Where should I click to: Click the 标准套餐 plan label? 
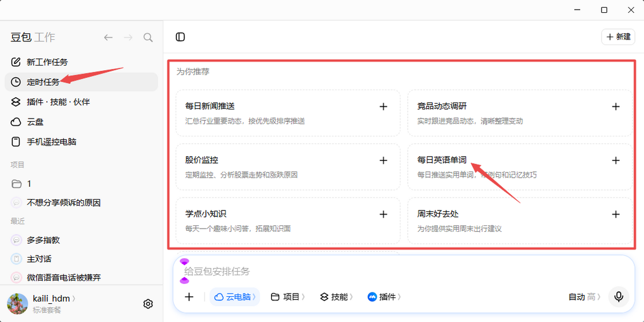click(47, 310)
